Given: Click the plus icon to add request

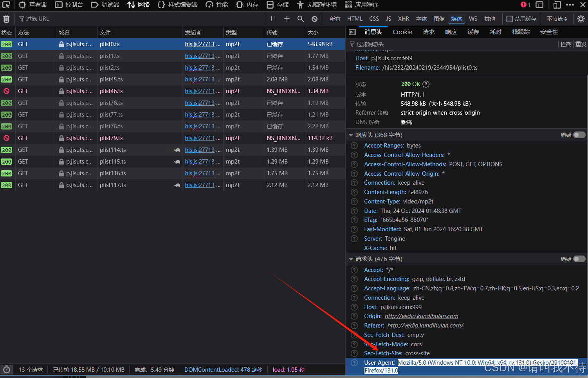Looking at the screenshot, I should pos(287,19).
